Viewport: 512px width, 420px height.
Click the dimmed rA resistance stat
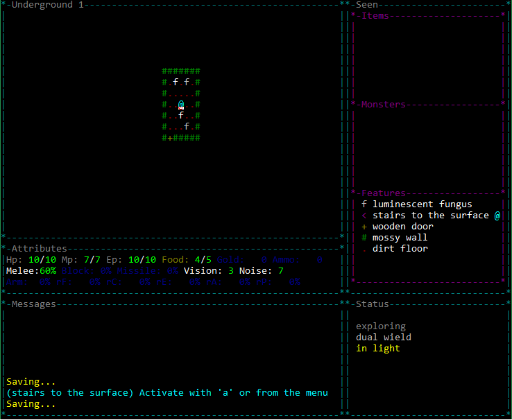(228, 282)
